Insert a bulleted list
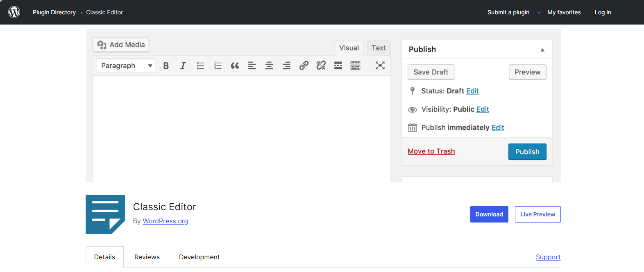The height and width of the screenshot is (272, 644). pyautogui.click(x=200, y=65)
